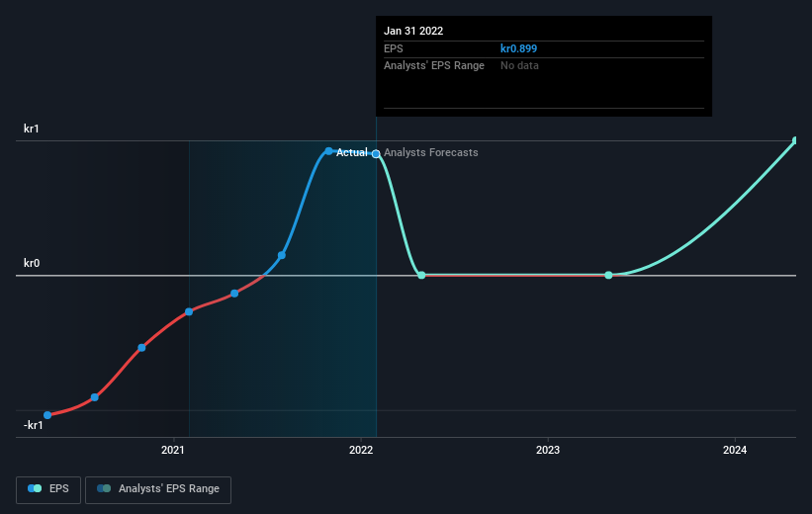The width and height of the screenshot is (812, 514).
Task: Click the kr1 y-axis label
Action: coord(31,128)
